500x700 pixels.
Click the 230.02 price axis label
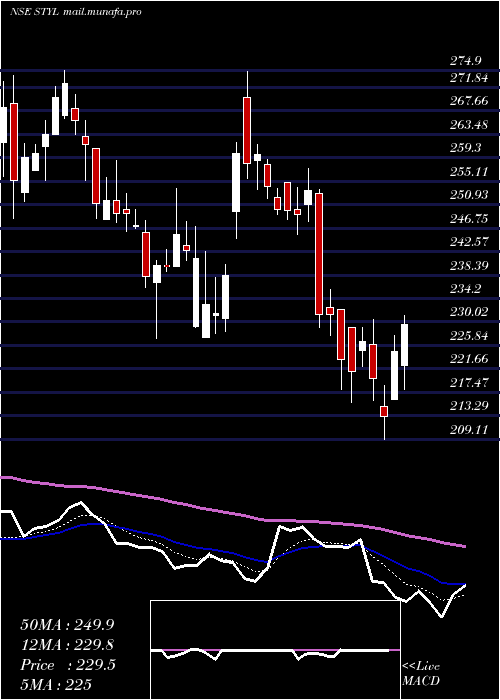click(x=468, y=312)
